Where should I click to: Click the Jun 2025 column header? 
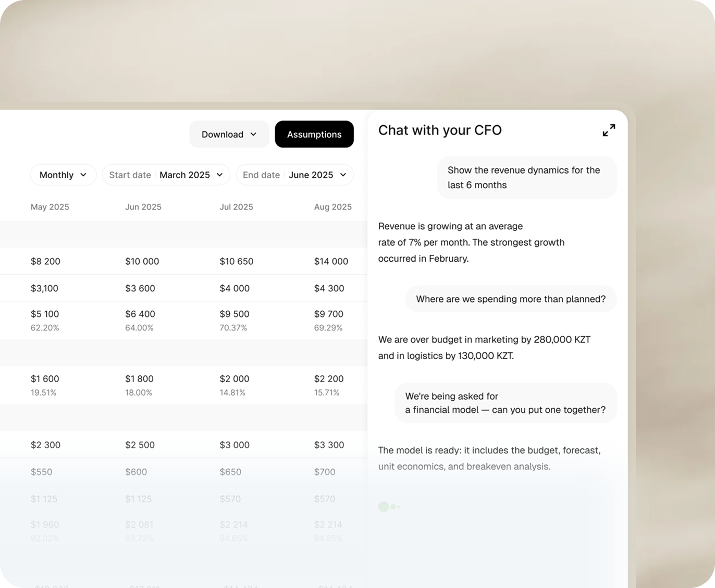click(x=143, y=207)
